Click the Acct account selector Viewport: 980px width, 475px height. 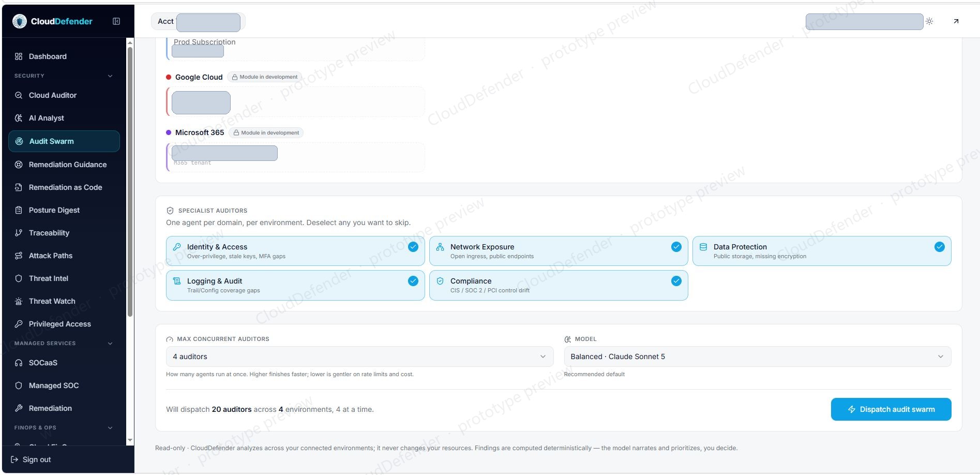pos(198,21)
